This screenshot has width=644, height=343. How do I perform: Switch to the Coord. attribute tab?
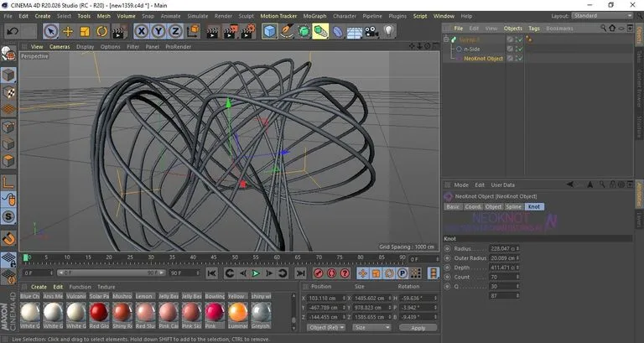pos(473,206)
